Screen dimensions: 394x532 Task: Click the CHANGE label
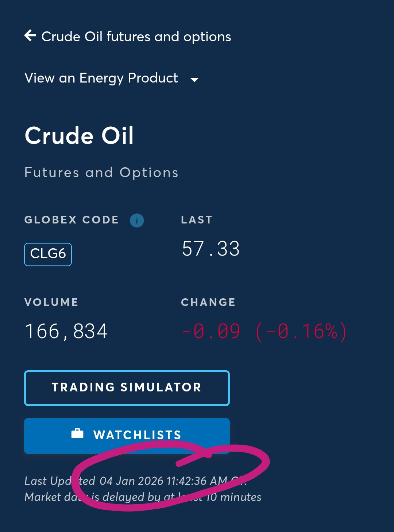pos(208,302)
